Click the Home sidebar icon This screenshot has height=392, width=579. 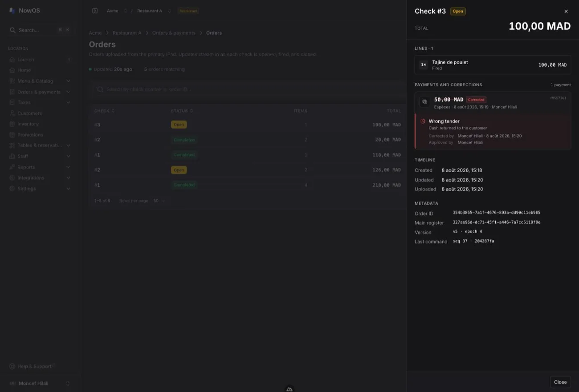pyautogui.click(x=12, y=70)
